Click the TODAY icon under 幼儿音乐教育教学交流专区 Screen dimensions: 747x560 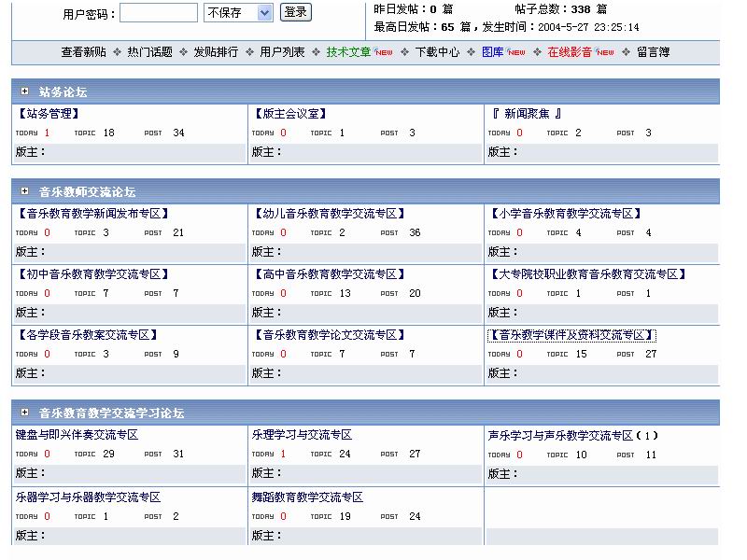(263, 232)
